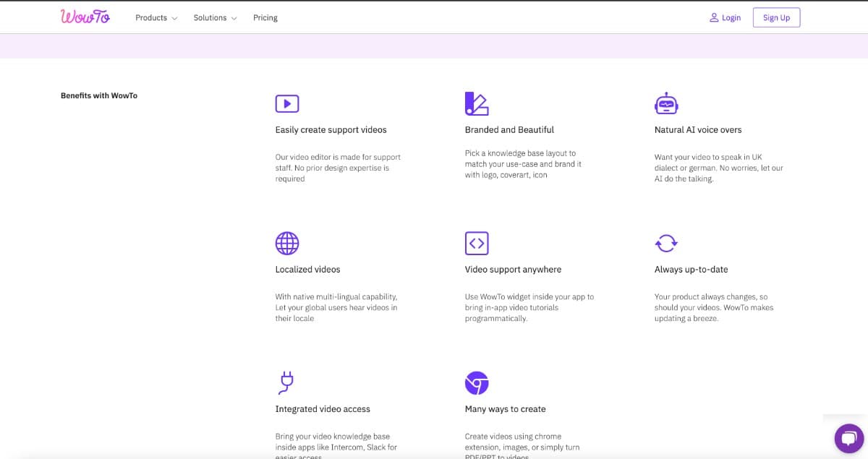Screen dimensions: 868x459
Task: Click text 'Bring your video knowledge base'
Action: coord(333,437)
